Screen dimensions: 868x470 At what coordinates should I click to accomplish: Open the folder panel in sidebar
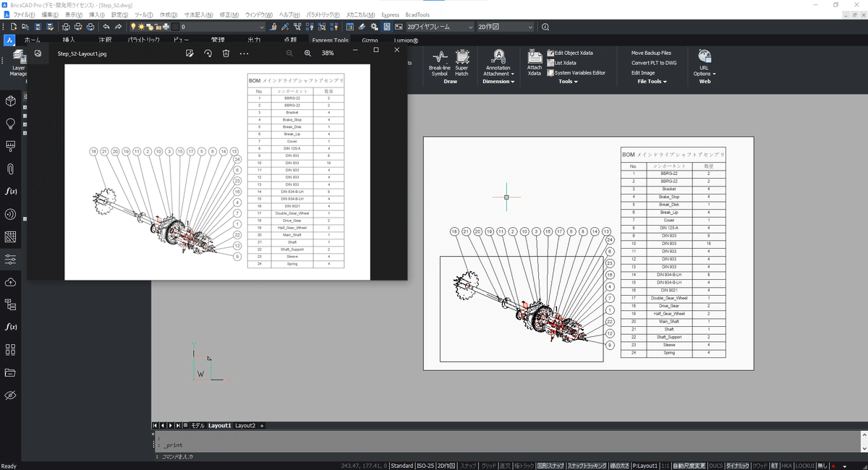tap(11, 372)
